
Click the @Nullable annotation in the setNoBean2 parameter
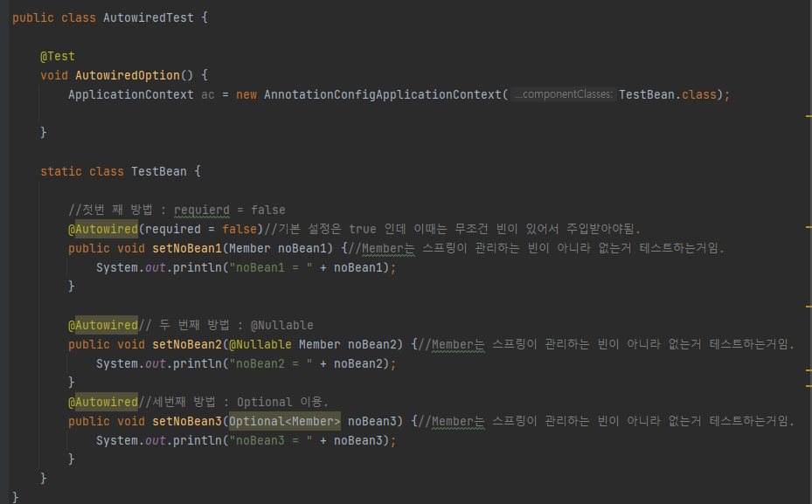[x=260, y=345]
